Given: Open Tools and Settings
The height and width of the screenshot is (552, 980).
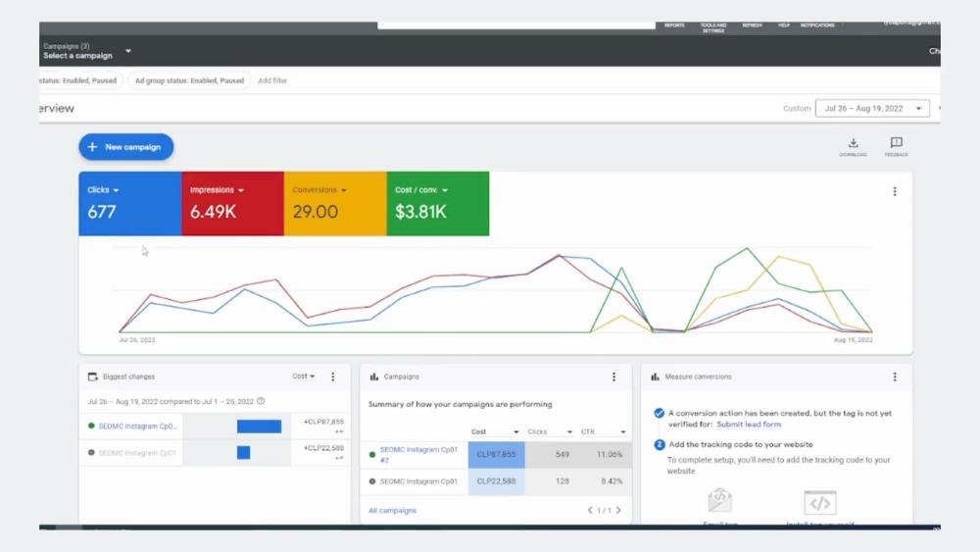Looking at the screenshot, I should [x=713, y=27].
